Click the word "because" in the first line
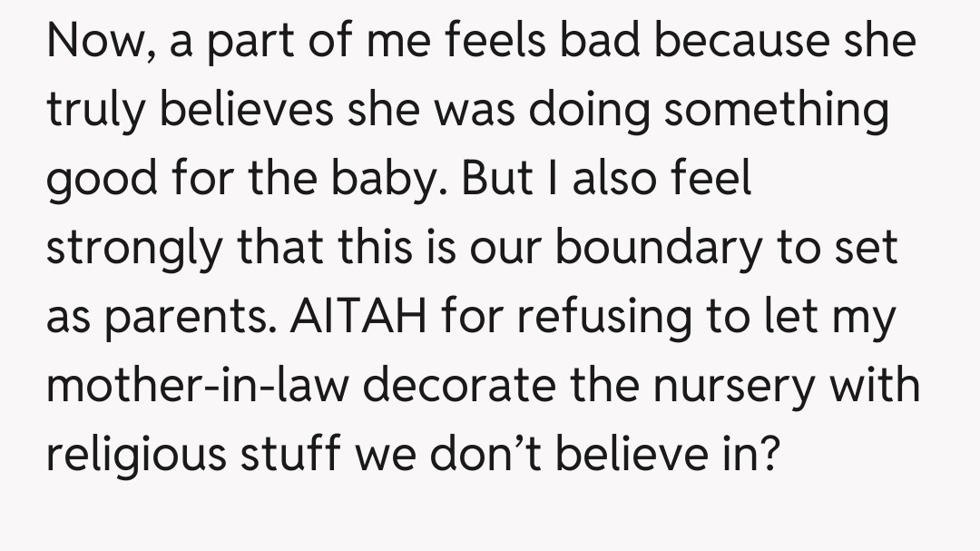 coord(717,42)
